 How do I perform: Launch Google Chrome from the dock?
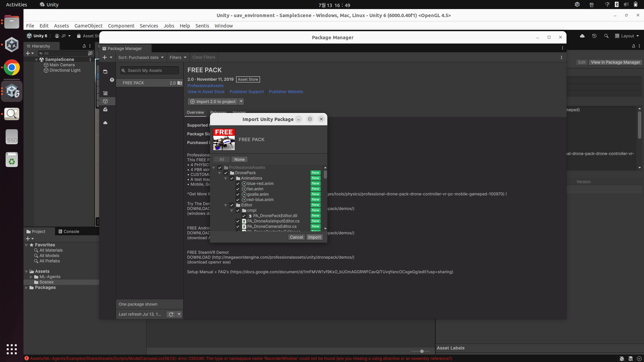[x=12, y=68]
